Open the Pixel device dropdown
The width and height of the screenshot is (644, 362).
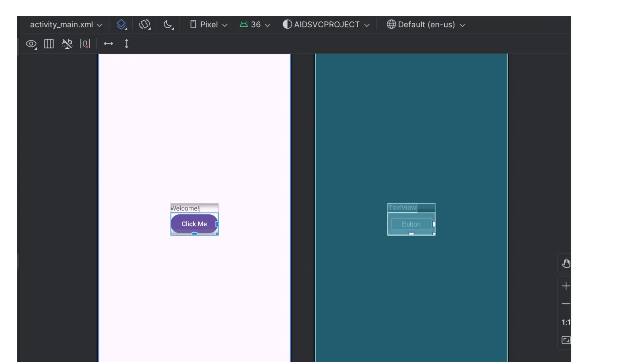(208, 25)
